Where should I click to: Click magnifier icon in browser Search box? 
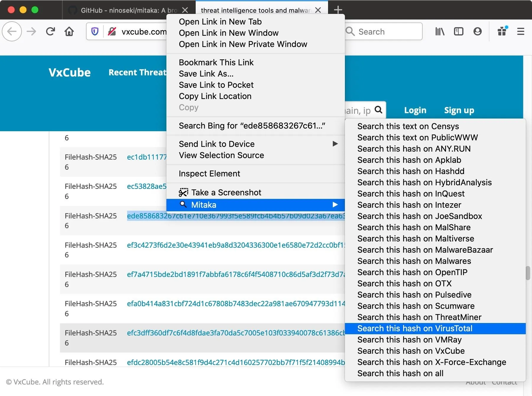pyautogui.click(x=350, y=31)
